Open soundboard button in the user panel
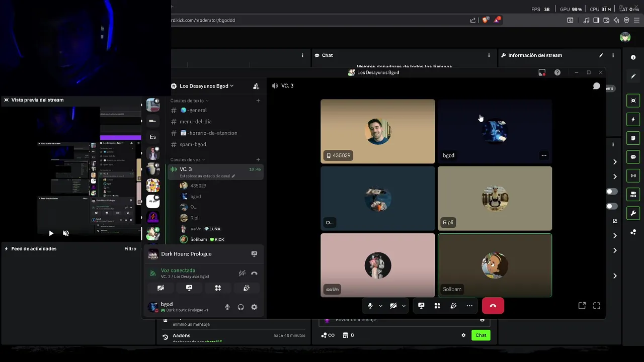This screenshot has width=644, height=362. point(247,288)
